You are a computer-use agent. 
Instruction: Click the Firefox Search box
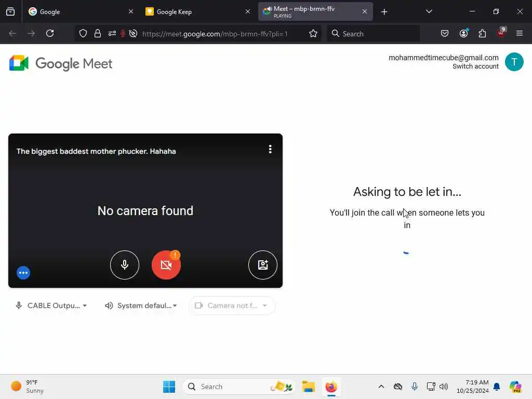click(373, 34)
